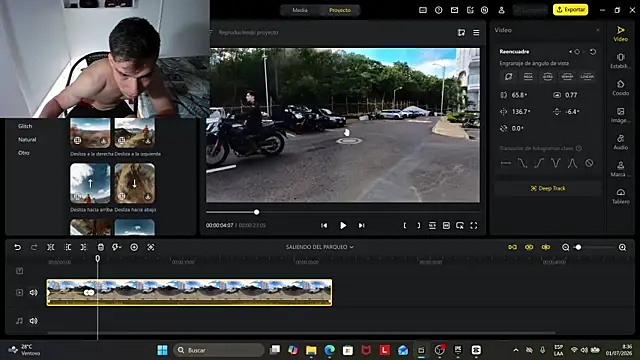Click the Deep Track button
640x360 pixels.
coord(548,188)
